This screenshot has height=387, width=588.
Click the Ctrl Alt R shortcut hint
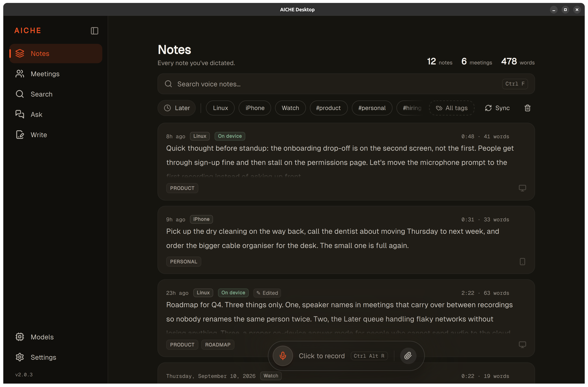[x=369, y=356]
